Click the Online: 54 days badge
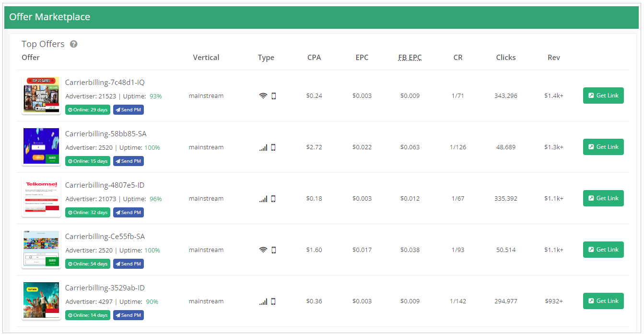Image resolution: width=644 pixels, height=336 pixels. click(x=88, y=264)
